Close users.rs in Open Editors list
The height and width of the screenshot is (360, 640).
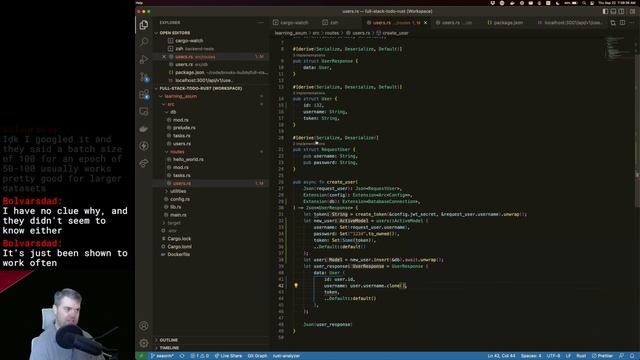pyautogui.click(x=164, y=57)
